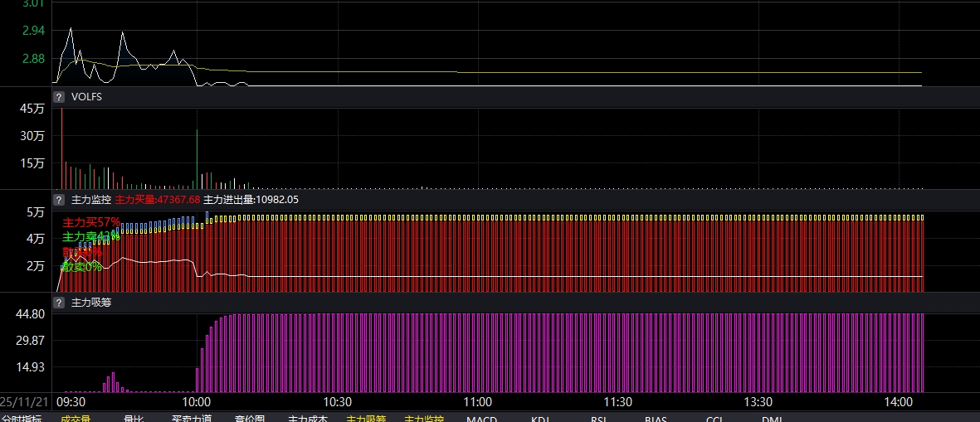Open the 买卖力道 indicator tab

point(192,419)
